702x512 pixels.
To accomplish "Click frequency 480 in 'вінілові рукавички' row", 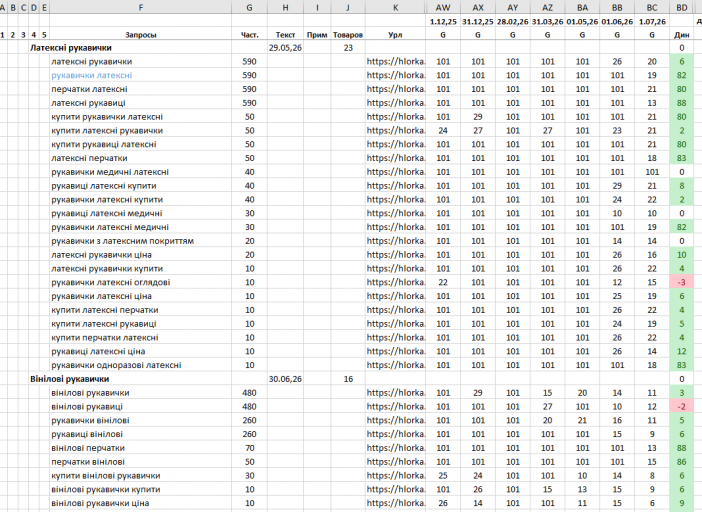I will pos(249,393).
